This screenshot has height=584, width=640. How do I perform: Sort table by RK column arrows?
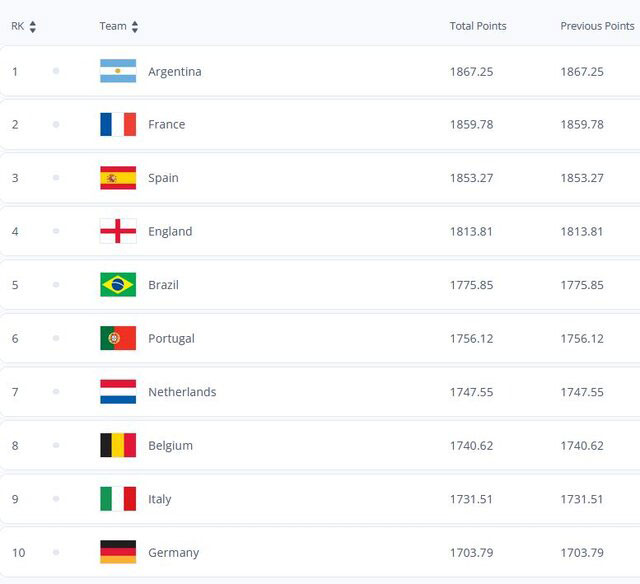[x=33, y=27]
